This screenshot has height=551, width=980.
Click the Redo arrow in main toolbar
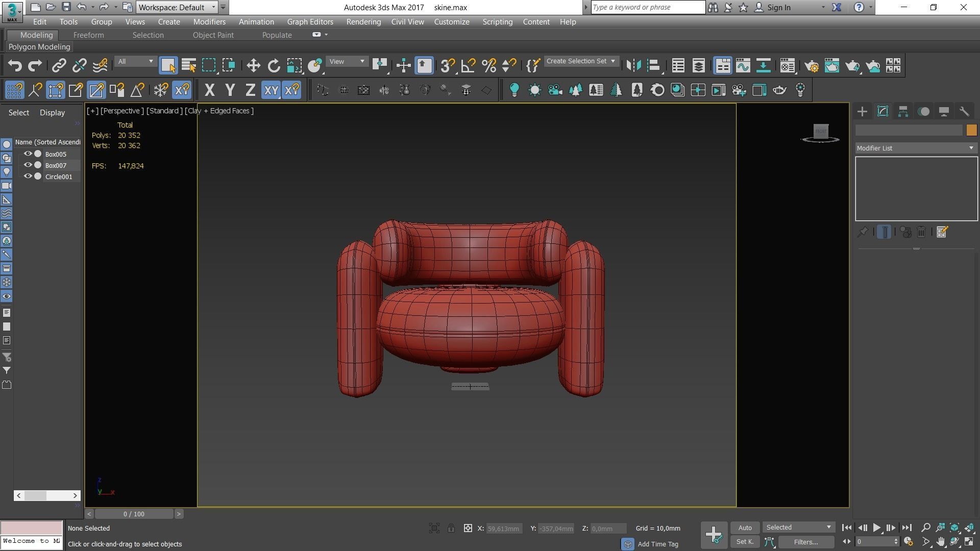35,66
